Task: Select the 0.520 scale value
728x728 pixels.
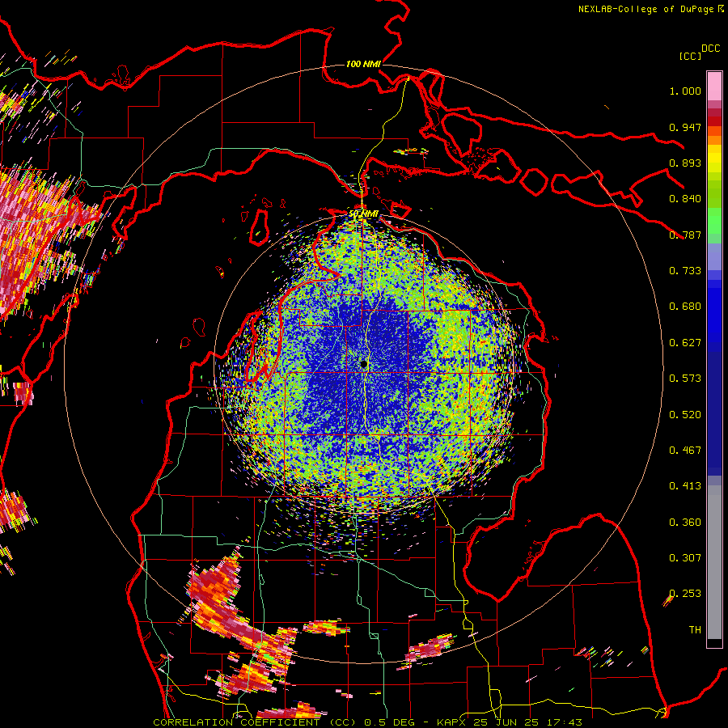Action: click(685, 415)
